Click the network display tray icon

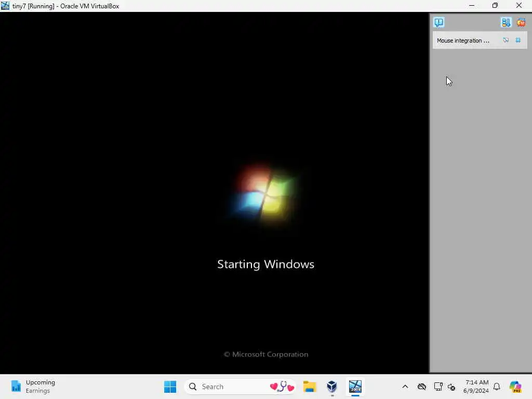coord(438,387)
